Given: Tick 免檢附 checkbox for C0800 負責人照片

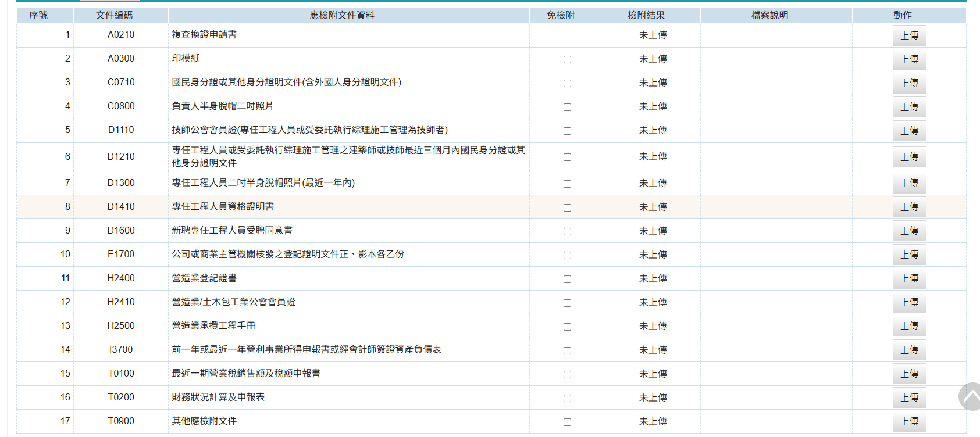Looking at the screenshot, I should pos(567,107).
